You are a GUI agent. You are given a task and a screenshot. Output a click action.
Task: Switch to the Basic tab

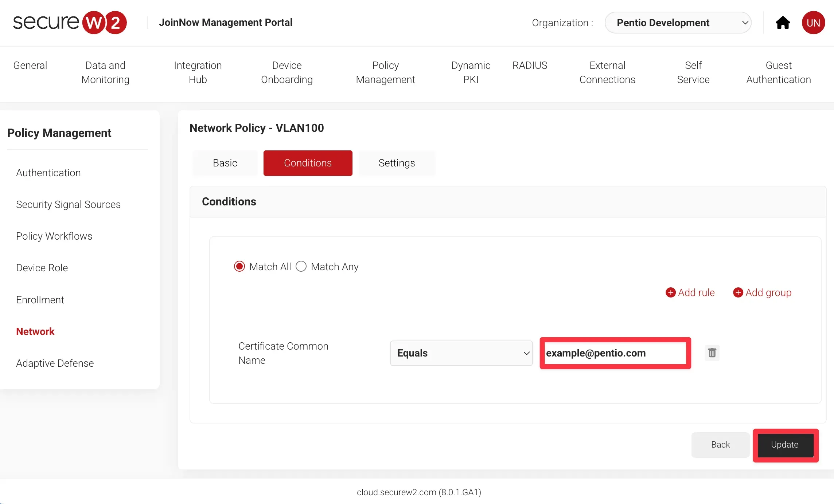(x=225, y=163)
